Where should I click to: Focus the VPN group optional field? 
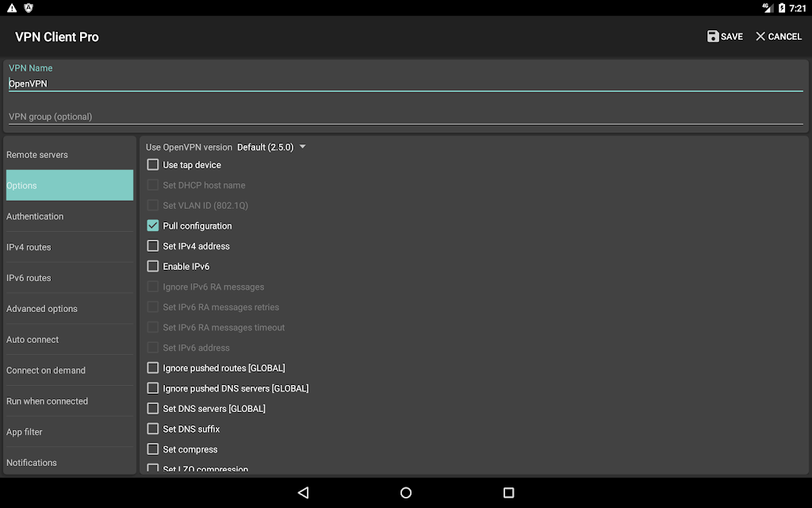[x=405, y=117]
